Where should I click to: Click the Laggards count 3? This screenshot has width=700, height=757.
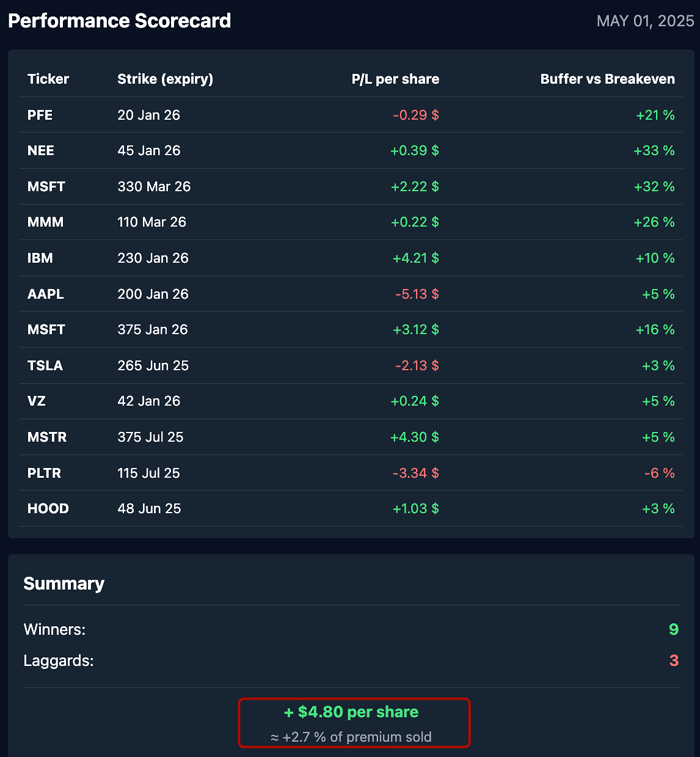point(674,660)
